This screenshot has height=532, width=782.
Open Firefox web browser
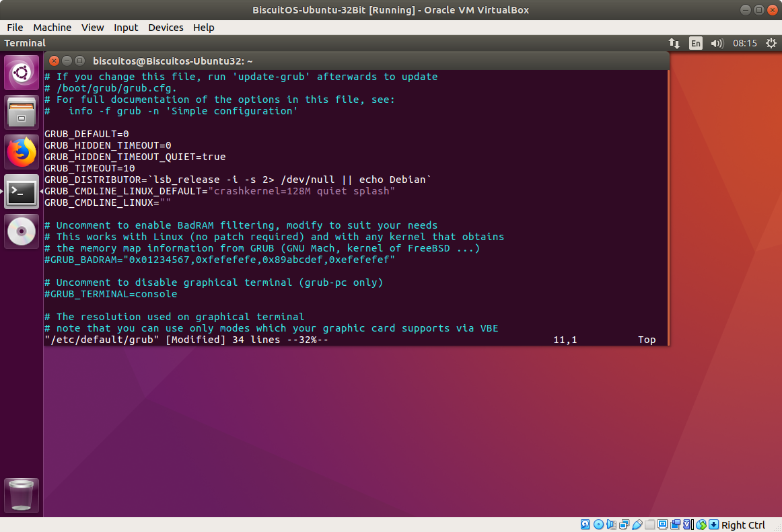[22, 153]
